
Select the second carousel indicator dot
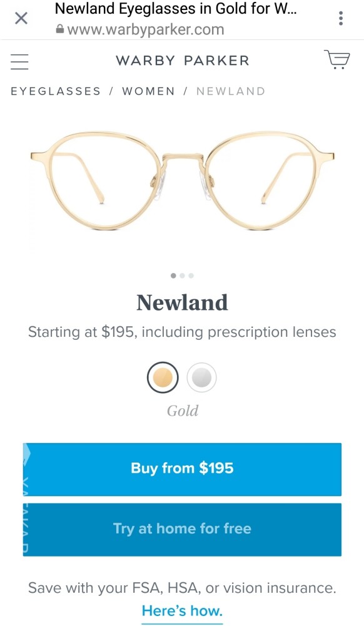tap(182, 275)
